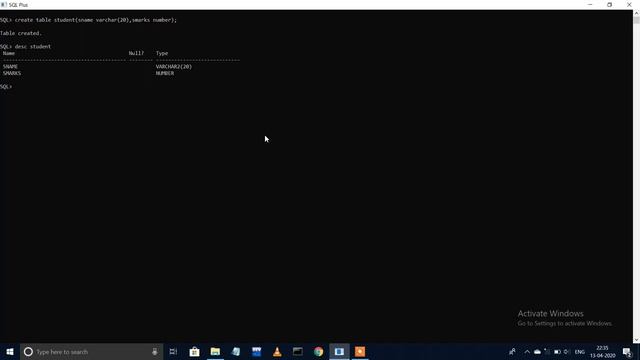
Task: Click the volume tray icon
Action: coord(567,351)
